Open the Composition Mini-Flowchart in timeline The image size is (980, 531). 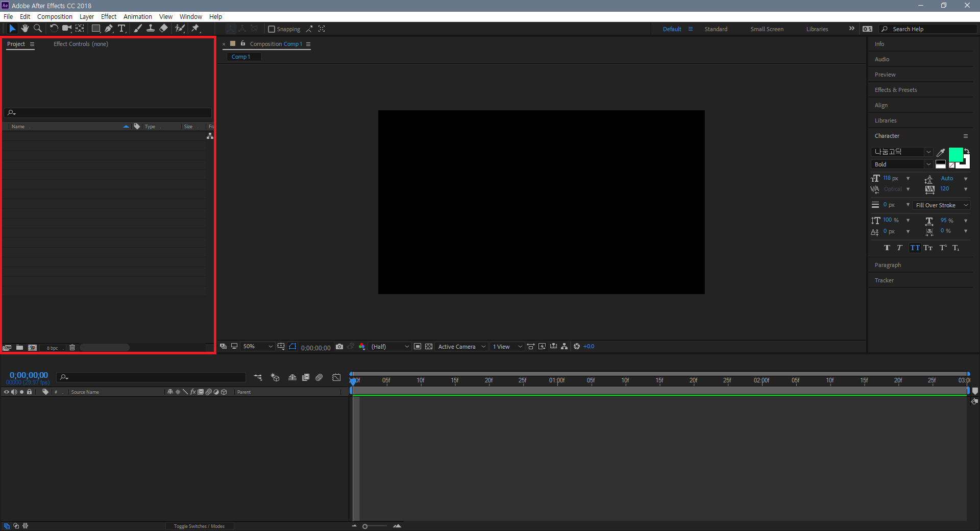coord(258,377)
